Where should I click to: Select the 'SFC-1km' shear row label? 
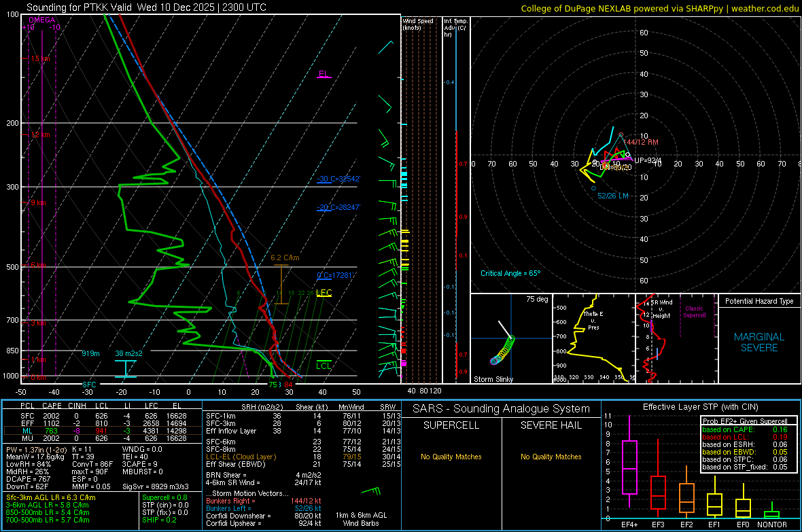tap(220, 416)
